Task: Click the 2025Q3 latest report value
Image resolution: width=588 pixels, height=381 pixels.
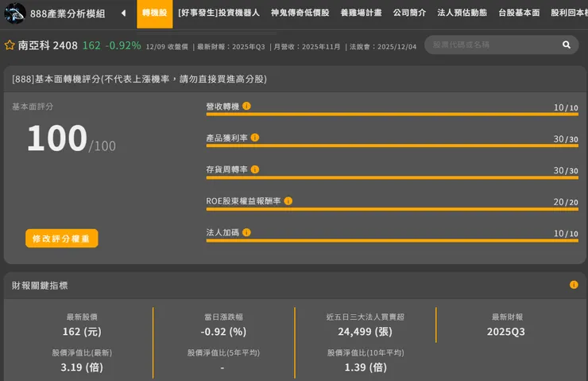Action: pyautogui.click(x=506, y=332)
